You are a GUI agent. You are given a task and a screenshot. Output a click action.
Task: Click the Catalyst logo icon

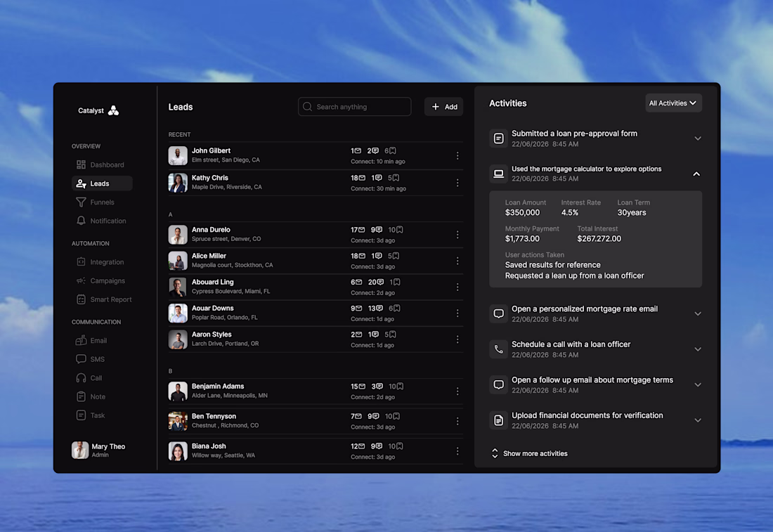[x=113, y=110]
